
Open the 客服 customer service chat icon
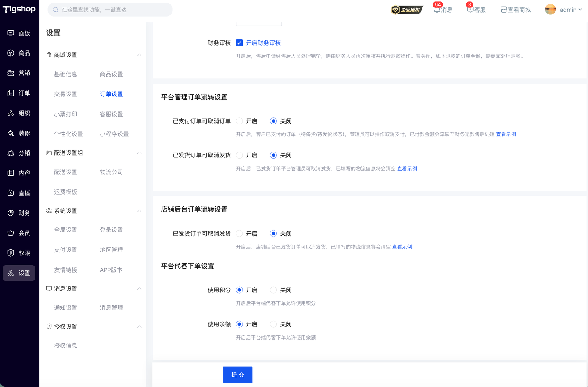(470, 10)
